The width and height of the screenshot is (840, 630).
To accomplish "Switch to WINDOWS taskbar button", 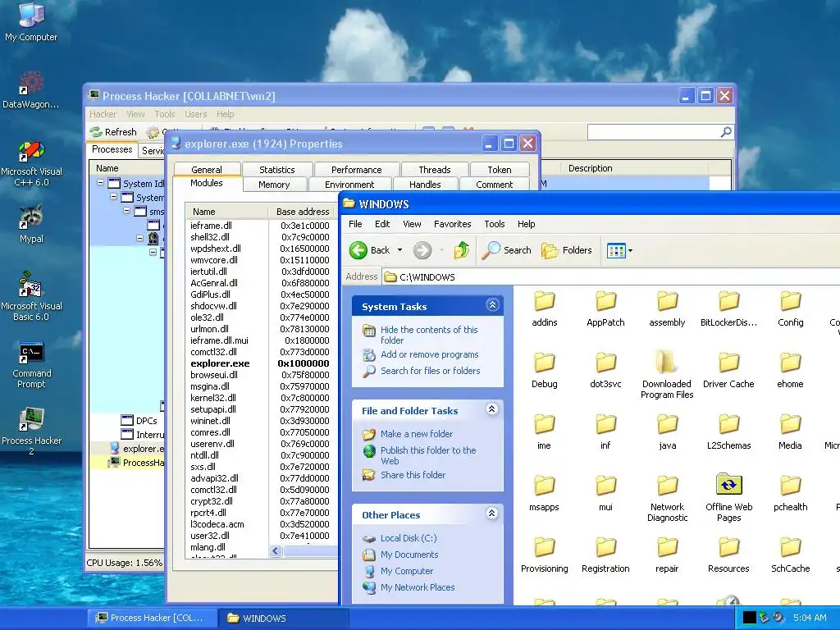I will pyautogui.click(x=283, y=619).
